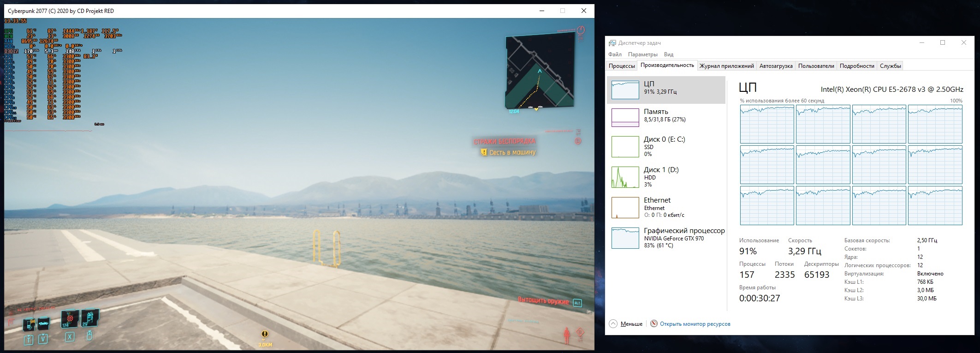Screen dimensions: 980x353
Task: Click the minimap clock reading 12:04
Action: pos(514,111)
